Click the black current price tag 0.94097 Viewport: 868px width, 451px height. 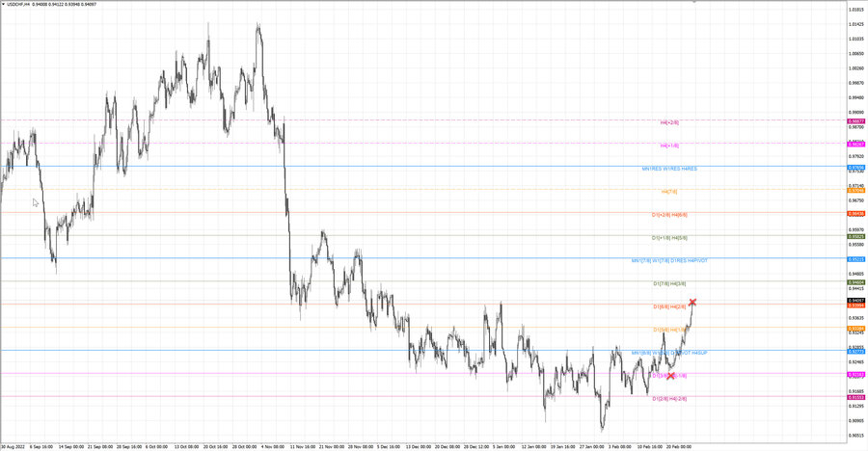point(856,301)
